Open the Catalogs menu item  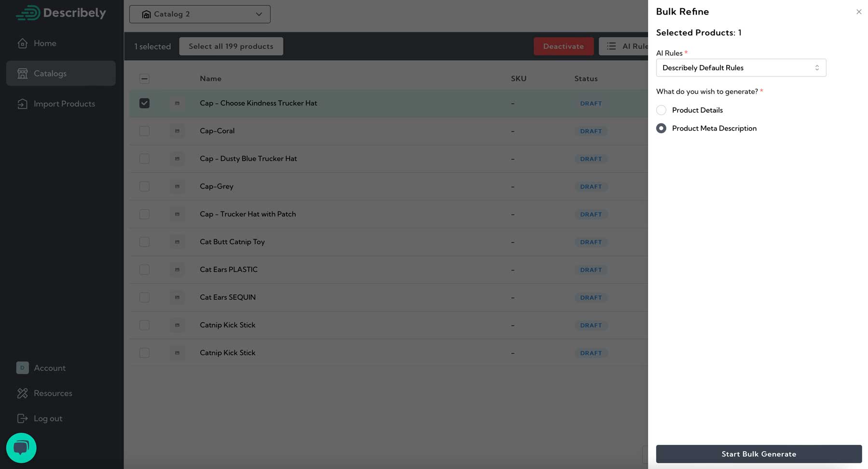tap(61, 73)
